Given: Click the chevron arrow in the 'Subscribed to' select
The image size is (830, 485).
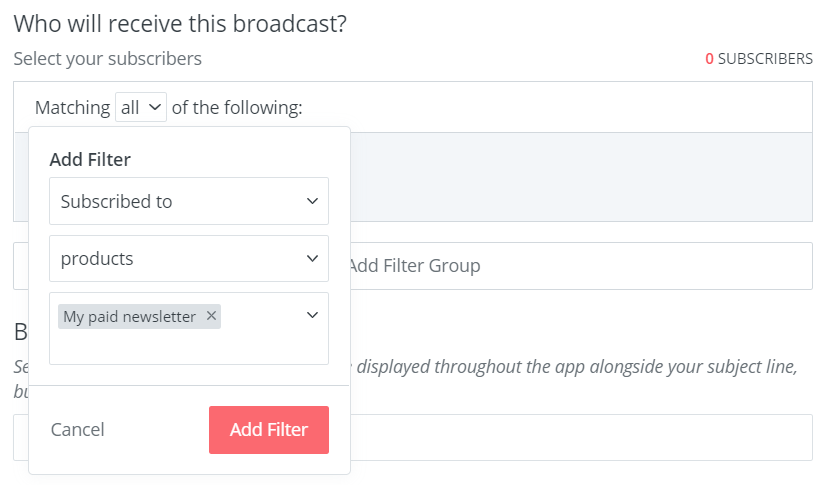Looking at the screenshot, I should (x=312, y=201).
